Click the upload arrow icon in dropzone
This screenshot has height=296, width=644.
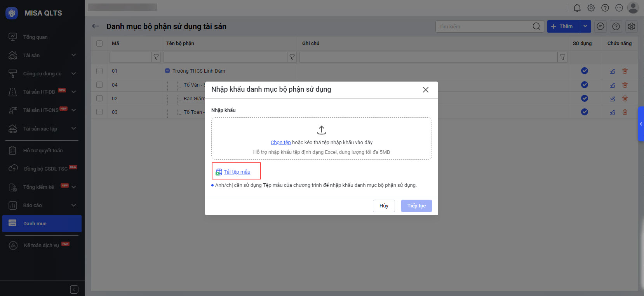coord(322,130)
